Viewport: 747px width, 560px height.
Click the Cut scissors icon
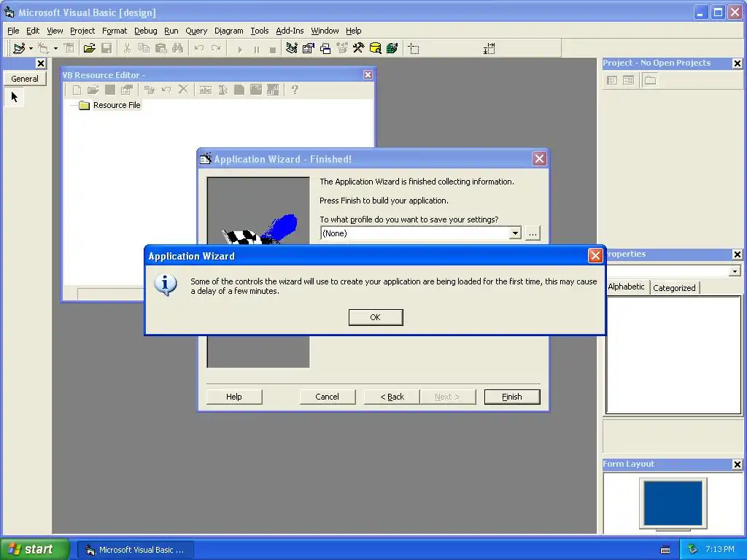127,48
